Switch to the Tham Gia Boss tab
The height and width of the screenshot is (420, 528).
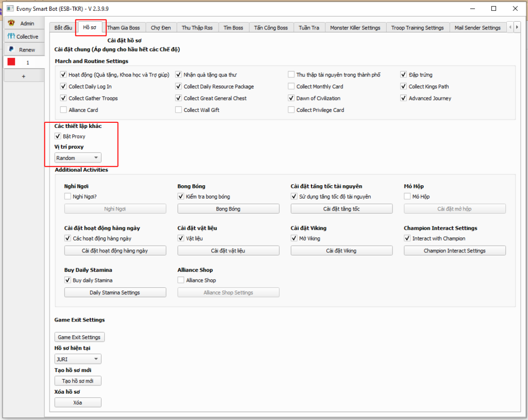point(124,28)
